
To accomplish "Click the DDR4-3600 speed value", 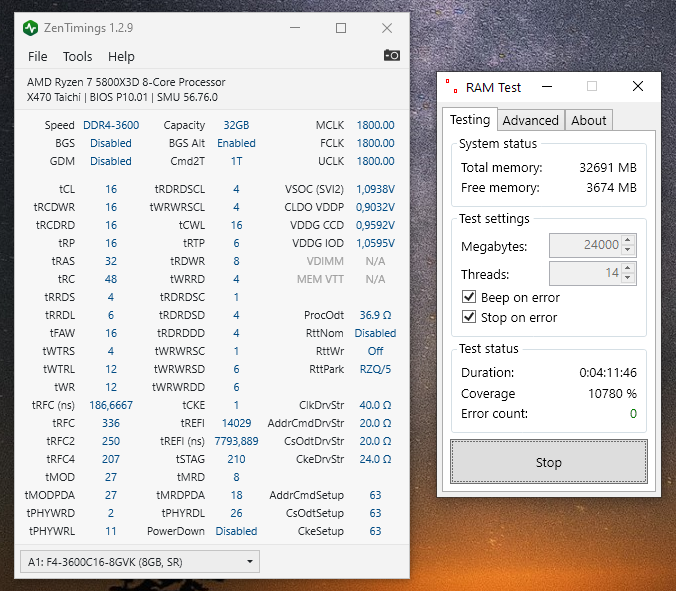I will coord(111,125).
